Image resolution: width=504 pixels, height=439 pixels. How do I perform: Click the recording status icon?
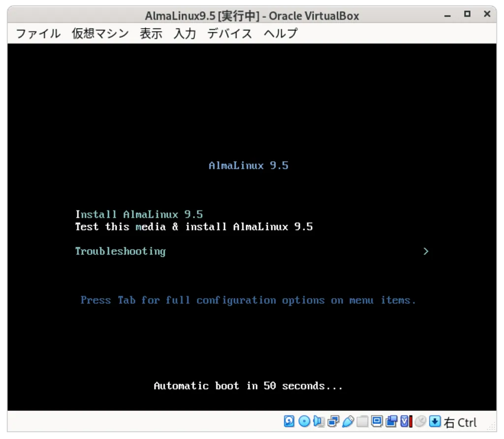coord(392,421)
